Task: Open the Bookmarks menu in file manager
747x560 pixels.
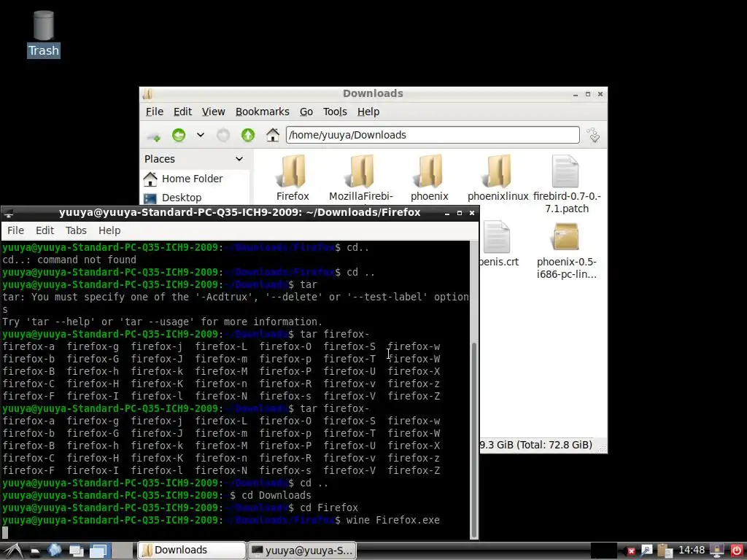Action: click(262, 112)
